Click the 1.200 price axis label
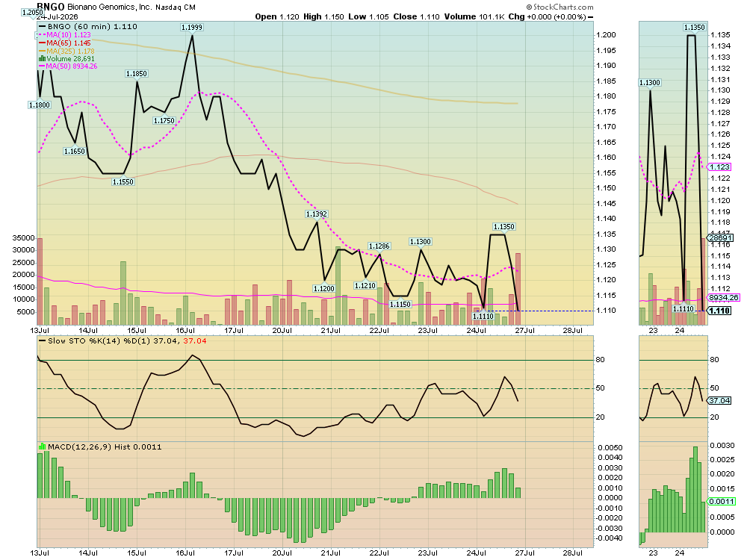The image size is (747, 560). [606, 35]
